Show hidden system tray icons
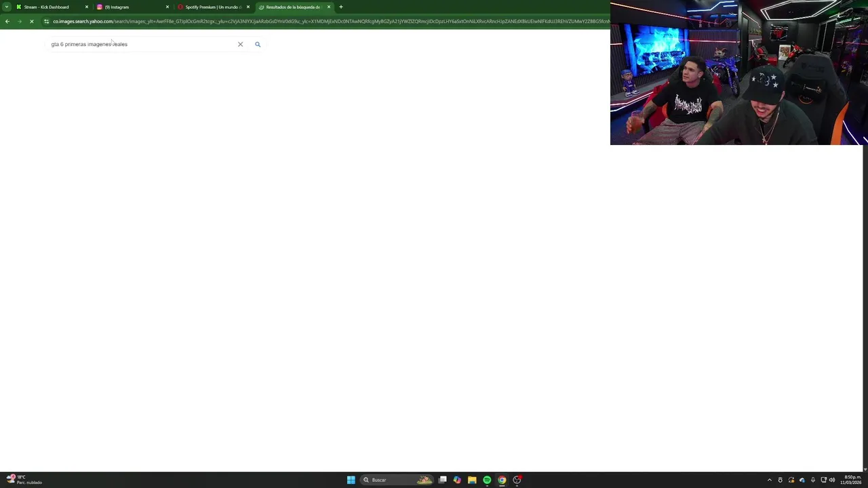 coord(769,480)
